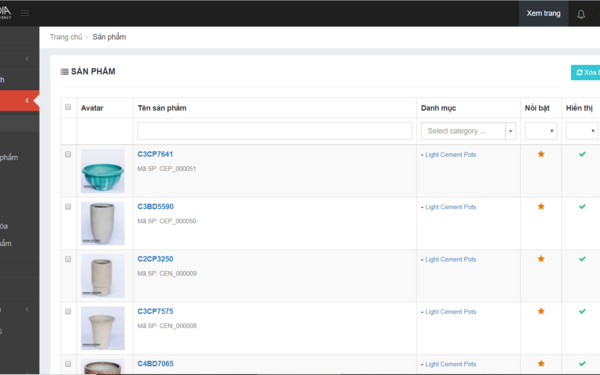Select the checkbox for product C3BD5590
This screenshot has height=375, width=600.
click(x=68, y=207)
